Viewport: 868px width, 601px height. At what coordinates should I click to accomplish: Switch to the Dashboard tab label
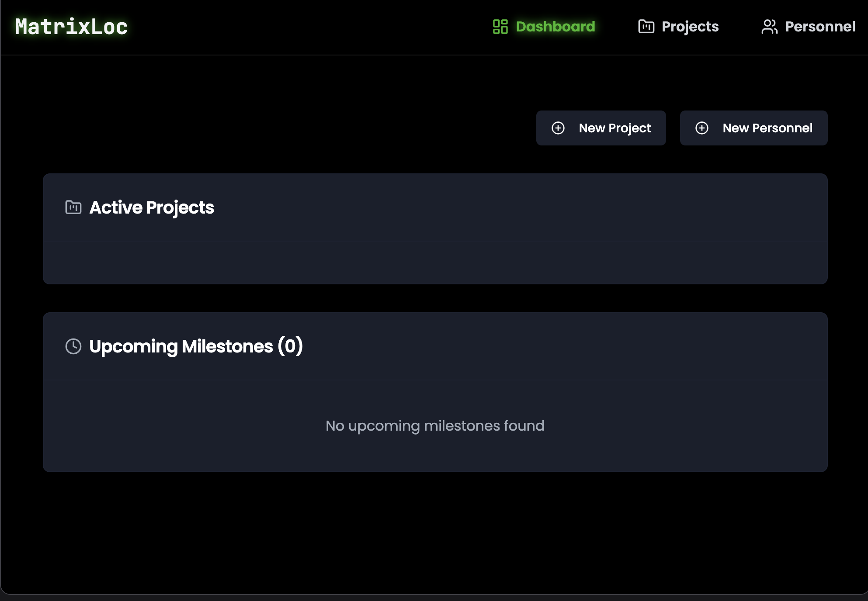pyautogui.click(x=555, y=27)
